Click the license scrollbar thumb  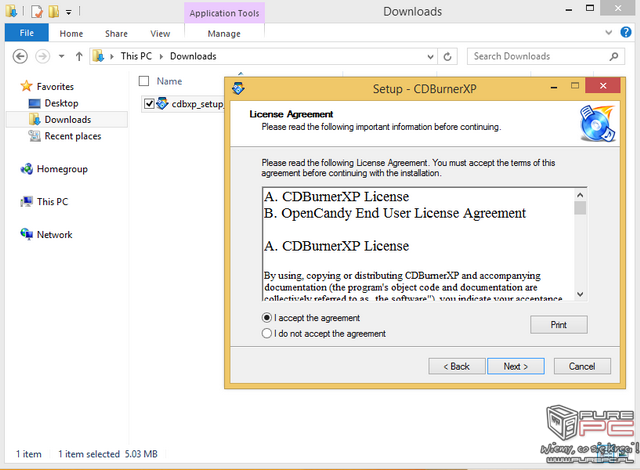coord(580,208)
